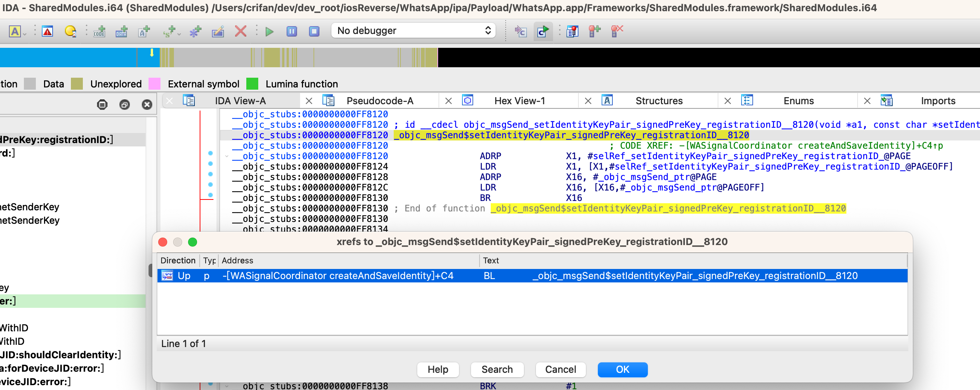This screenshot has height=390, width=980.
Task: Switch to the Pseudocode-A tab
Action: point(380,101)
